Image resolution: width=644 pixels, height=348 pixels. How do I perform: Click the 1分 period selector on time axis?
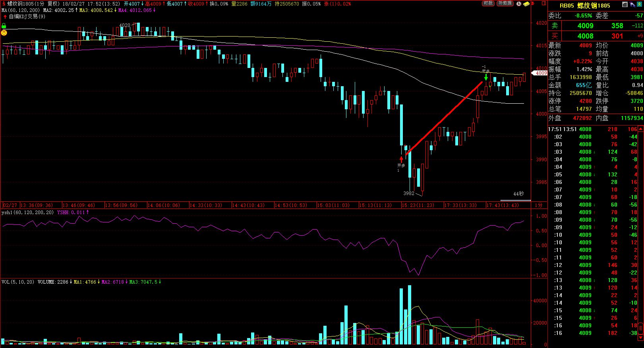(x=538, y=205)
